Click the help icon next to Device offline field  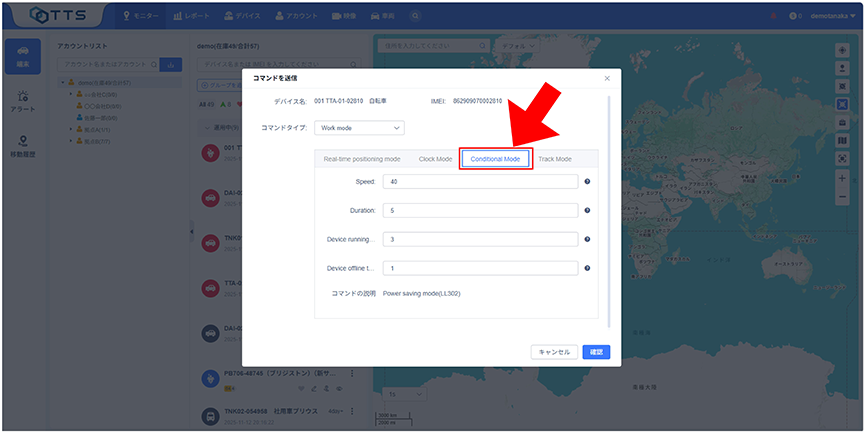(x=587, y=268)
